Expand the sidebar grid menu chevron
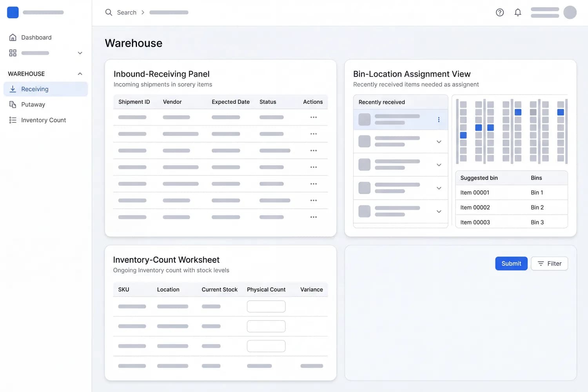 pyautogui.click(x=80, y=53)
